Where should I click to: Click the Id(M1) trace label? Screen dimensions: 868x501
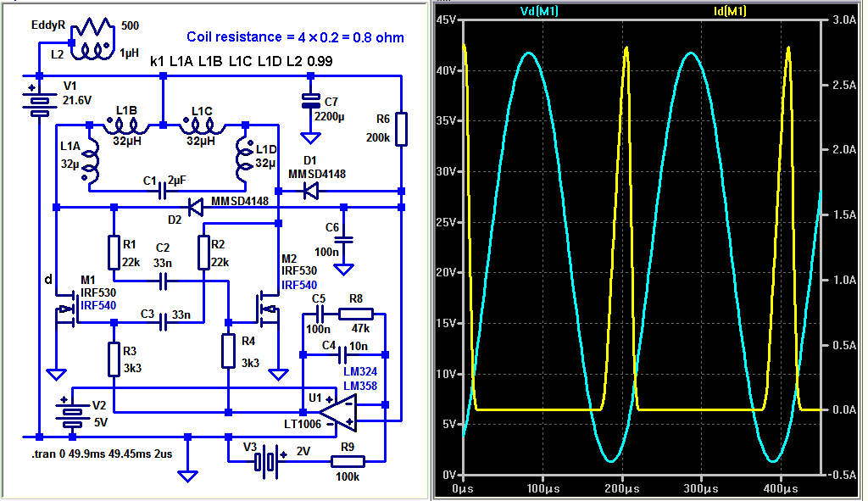(x=730, y=11)
